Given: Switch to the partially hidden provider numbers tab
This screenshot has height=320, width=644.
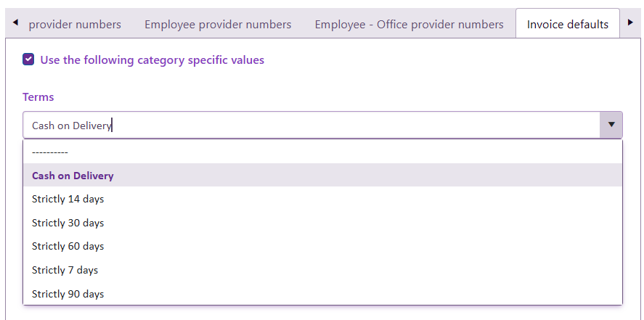Looking at the screenshot, I should (75, 25).
